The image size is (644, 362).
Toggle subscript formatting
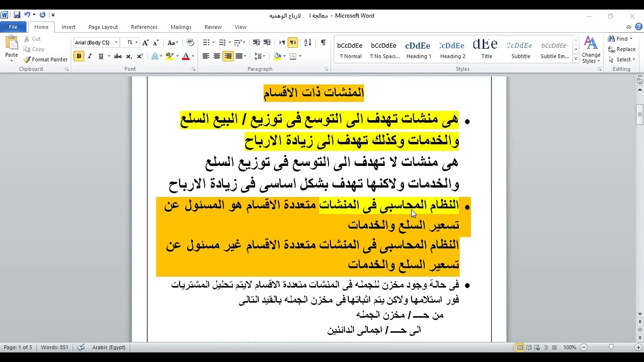(129, 56)
